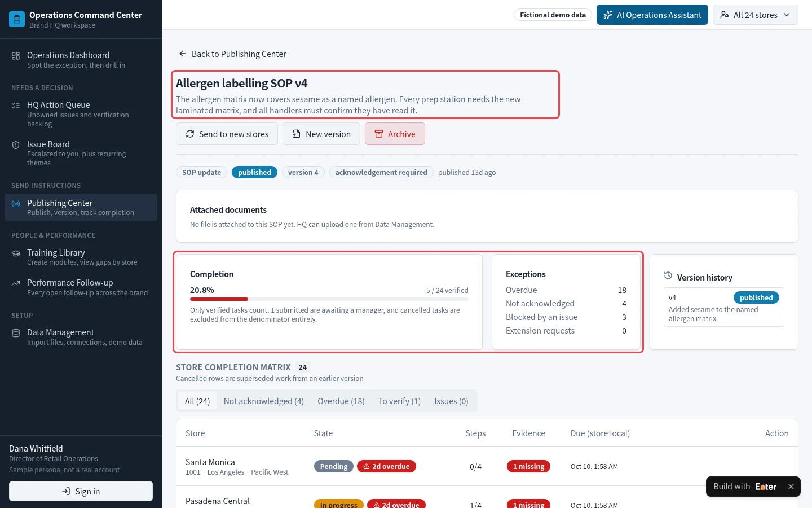Click the refresh icon on Send to new stores
The image size is (812, 508).
tap(190, 134)
